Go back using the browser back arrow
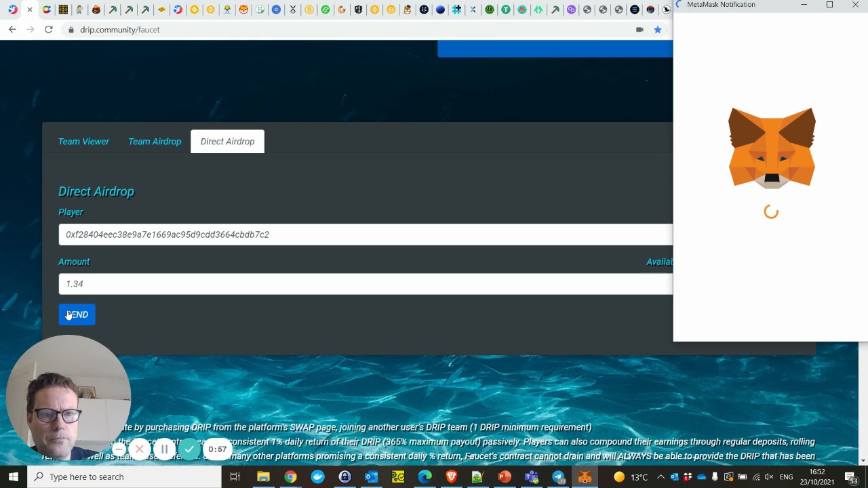The width and height of the screenshot is (868, 488). tap(12, 30)
